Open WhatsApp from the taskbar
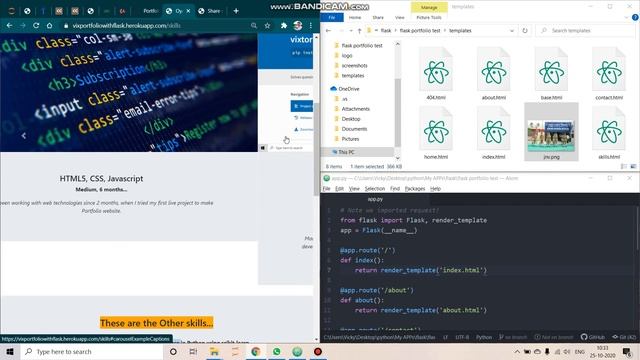 click(276, 351)
